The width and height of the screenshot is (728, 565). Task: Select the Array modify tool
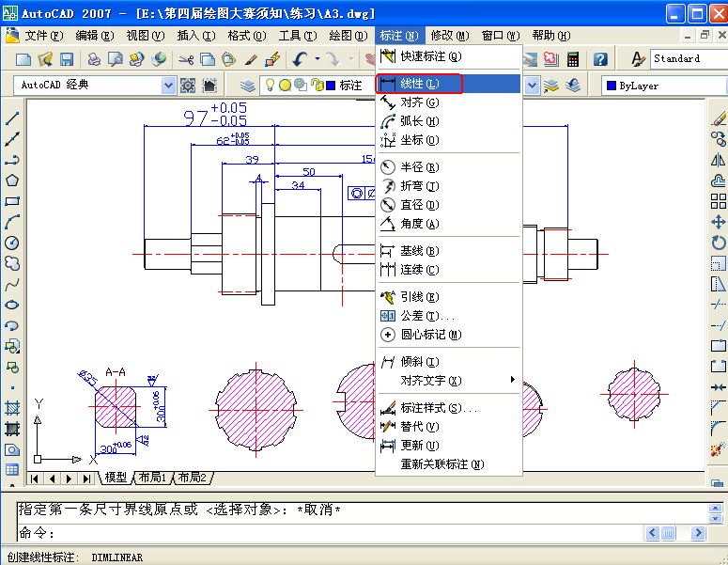click(x=718, y=201)
